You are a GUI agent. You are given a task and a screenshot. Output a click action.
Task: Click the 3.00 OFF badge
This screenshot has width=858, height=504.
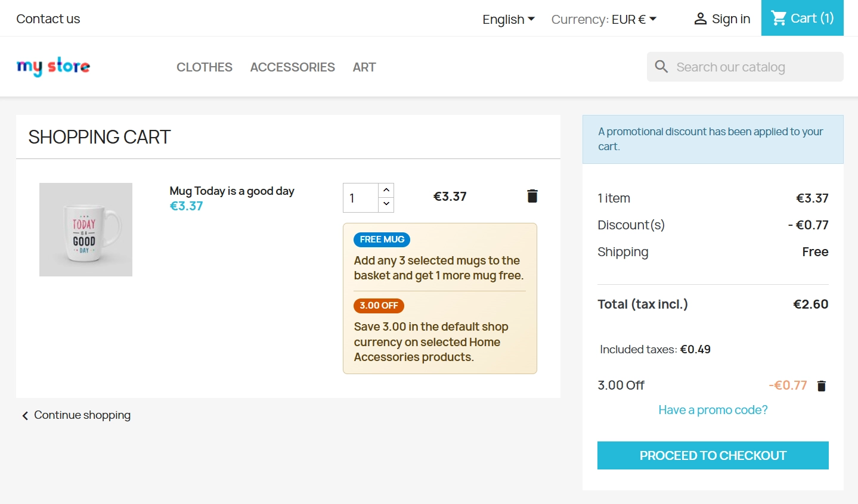[379, 305]
